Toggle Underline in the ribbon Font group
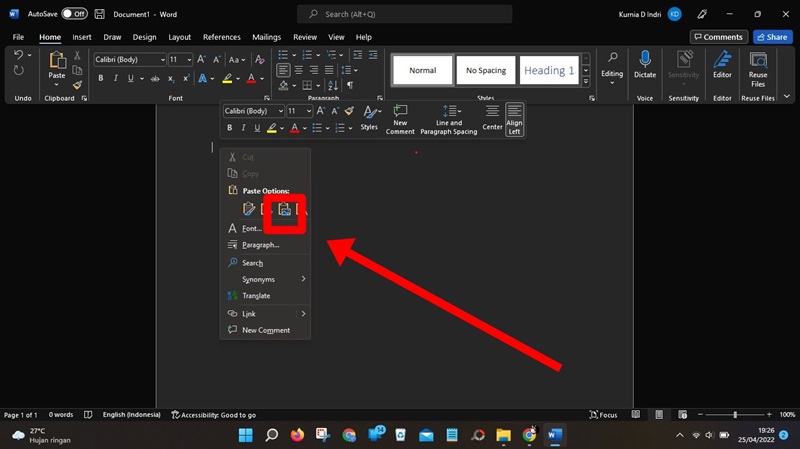 [131, 78]
